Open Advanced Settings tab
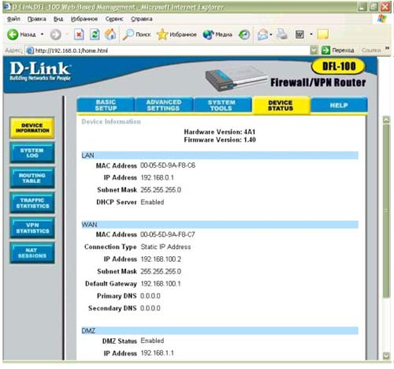Viewport: 394px width, 369px height. click(164, 105)
